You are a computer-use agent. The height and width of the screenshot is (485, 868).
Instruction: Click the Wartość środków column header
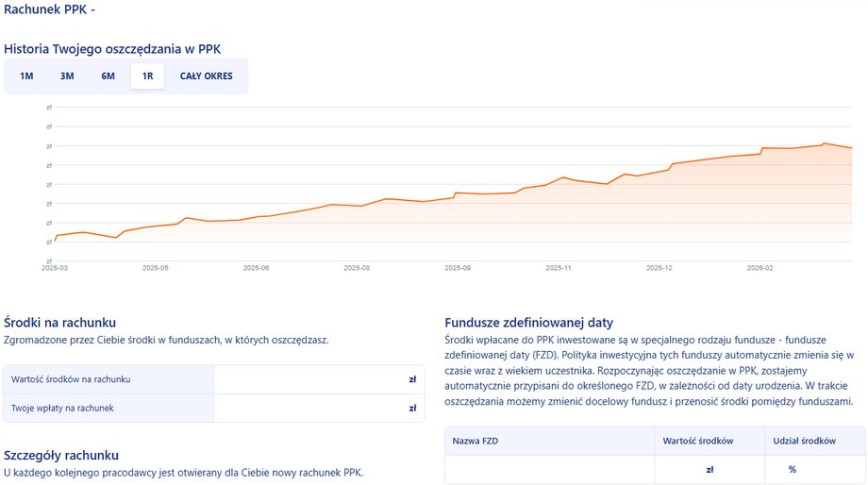698,442
